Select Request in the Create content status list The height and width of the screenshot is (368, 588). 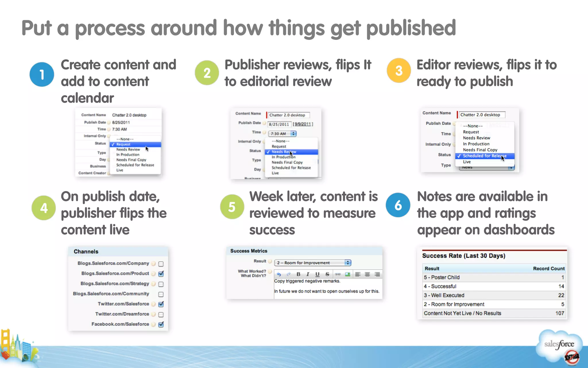135,144
